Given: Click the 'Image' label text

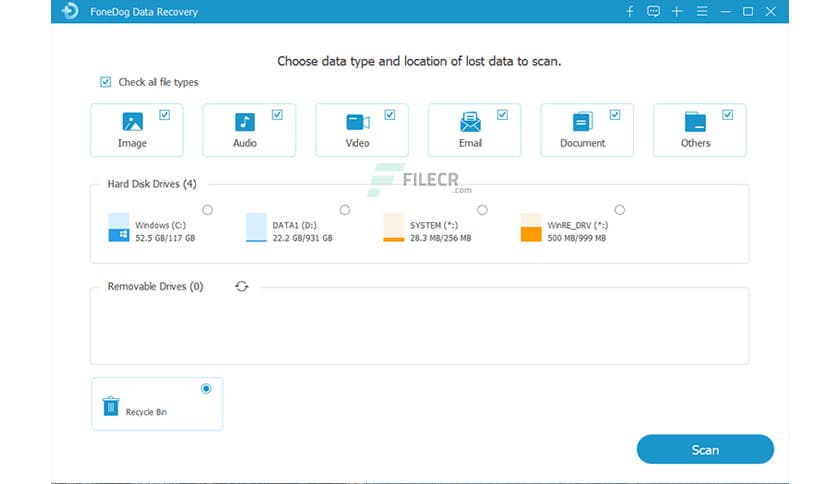Looking at the screenshot, I should tap(132, 143).
